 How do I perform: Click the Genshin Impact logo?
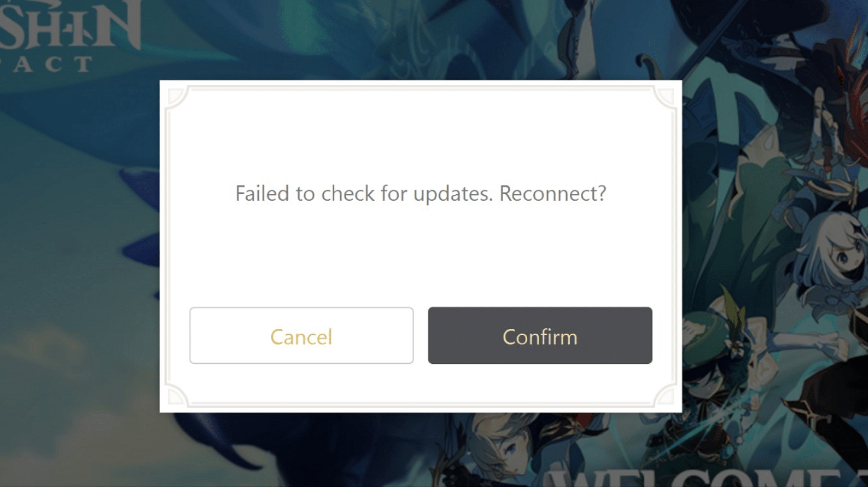(70, 36)
